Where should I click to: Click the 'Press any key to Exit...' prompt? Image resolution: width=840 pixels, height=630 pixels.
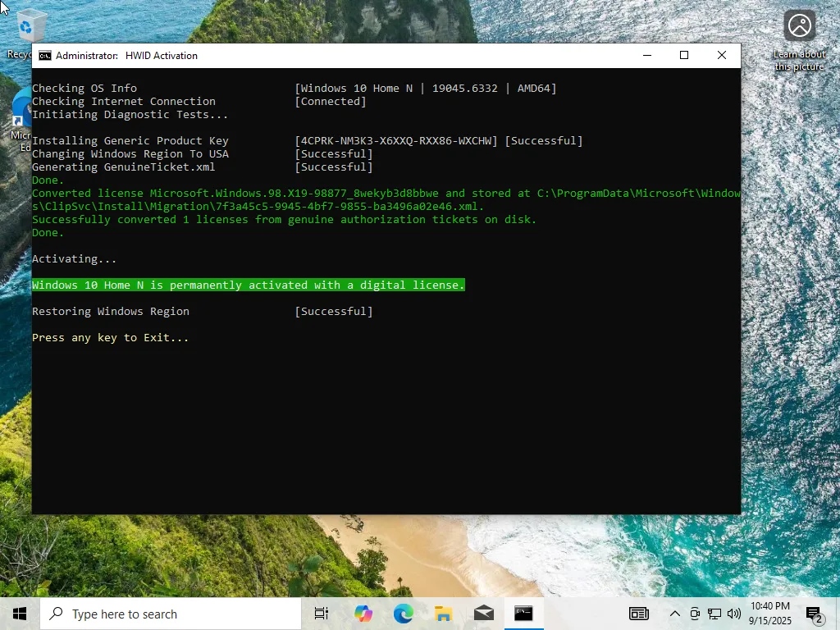(x=111, y=338)
